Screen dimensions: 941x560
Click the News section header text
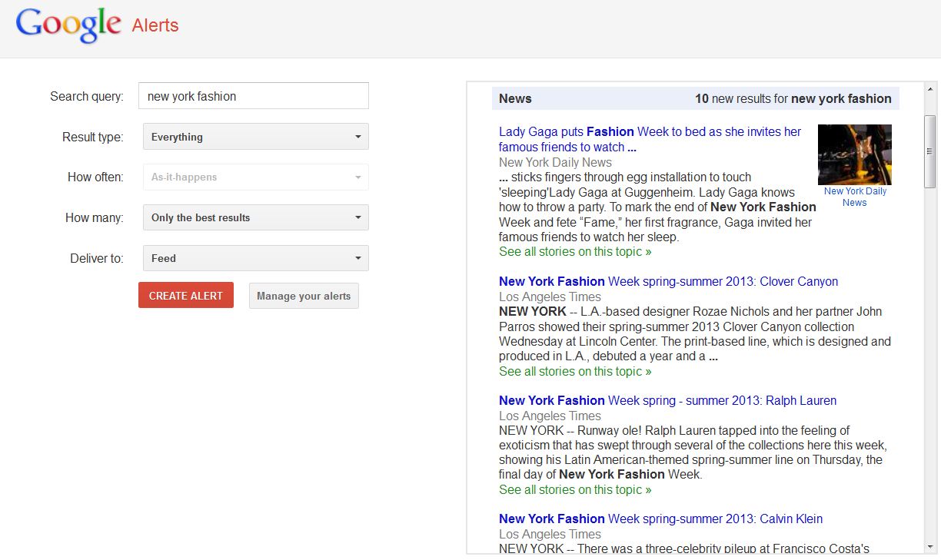click(x=515, y=98)
